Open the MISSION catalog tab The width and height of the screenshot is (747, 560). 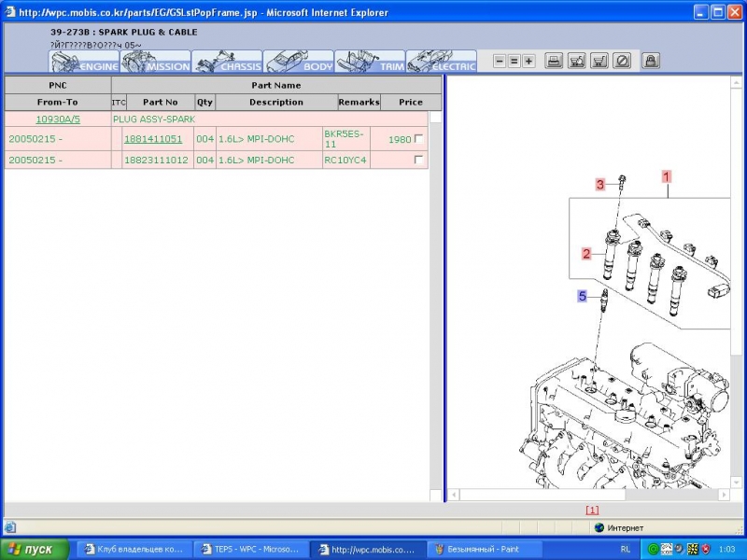click(x=155, y=62)
